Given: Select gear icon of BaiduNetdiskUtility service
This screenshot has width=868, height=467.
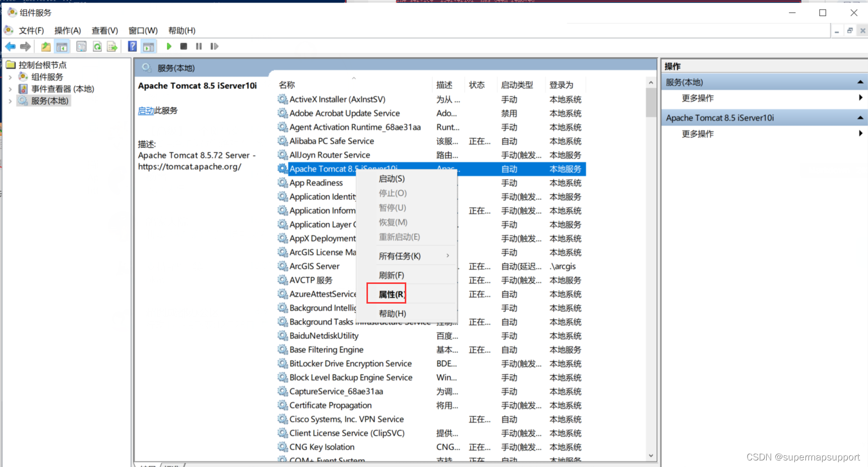Looking at the screenshot, I should point(283,336).
